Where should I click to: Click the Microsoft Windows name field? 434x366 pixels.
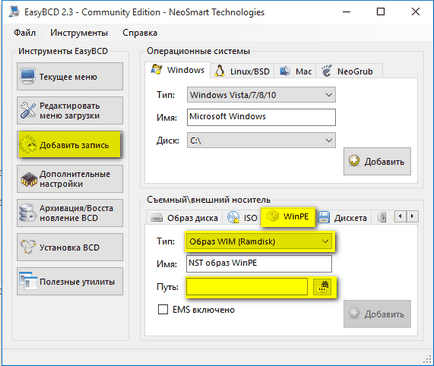pos(261,117)
